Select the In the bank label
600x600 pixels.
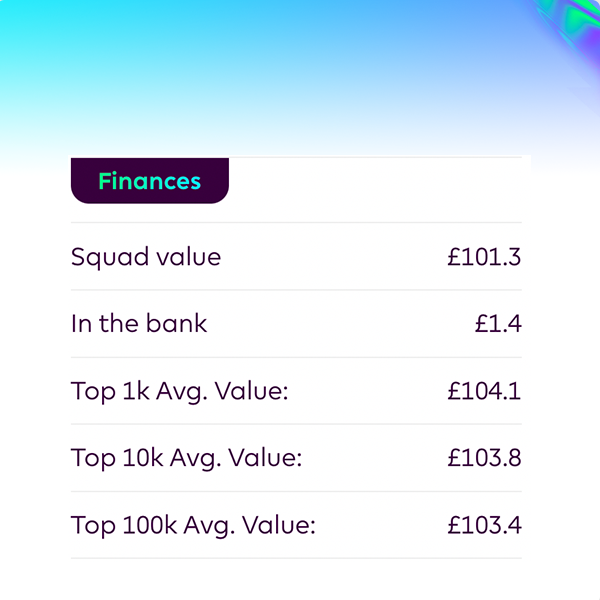click(139, 323)
